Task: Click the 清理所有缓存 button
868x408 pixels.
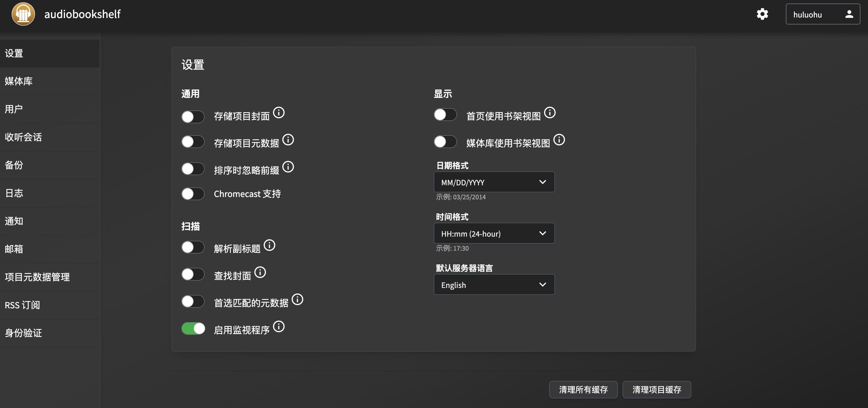Action: pyautogui.click(x=583, y=389)
